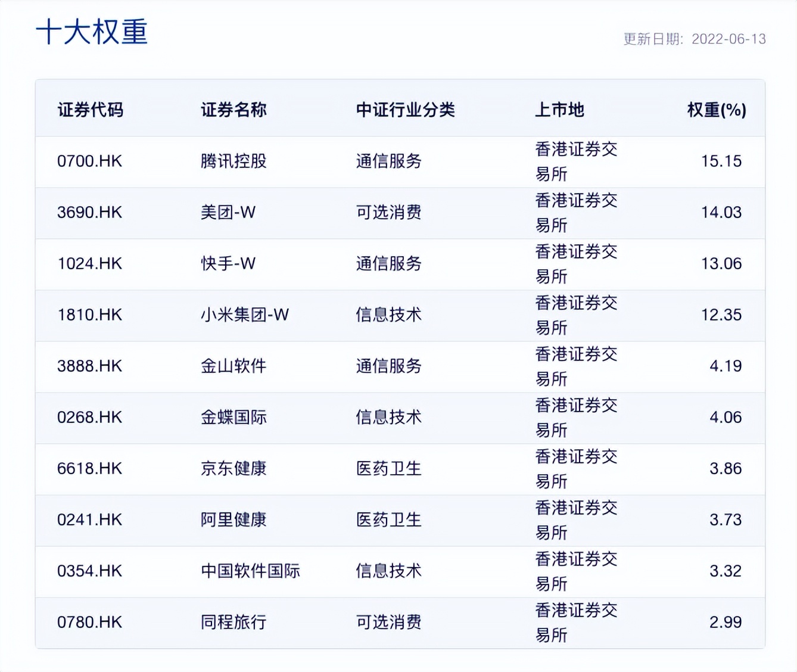
Task: Select code 3888.HK
Action: click(x=89, y=366)
